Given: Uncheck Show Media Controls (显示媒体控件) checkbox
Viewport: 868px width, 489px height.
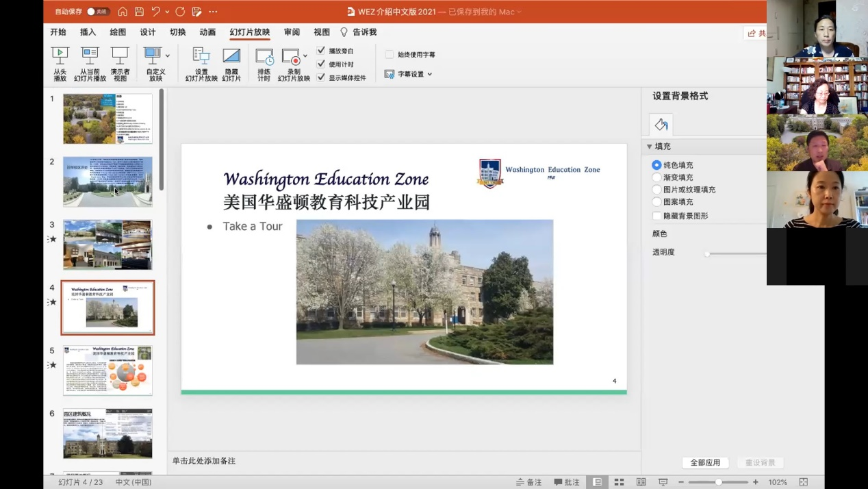Looking at the screenshot, I should [321, 77].
